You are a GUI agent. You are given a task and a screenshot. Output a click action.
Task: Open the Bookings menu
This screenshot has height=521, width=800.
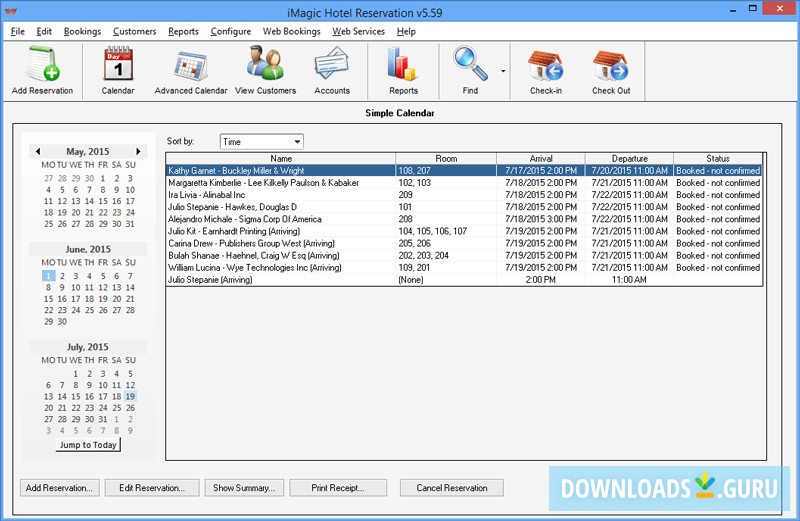(x=82, y=31)
